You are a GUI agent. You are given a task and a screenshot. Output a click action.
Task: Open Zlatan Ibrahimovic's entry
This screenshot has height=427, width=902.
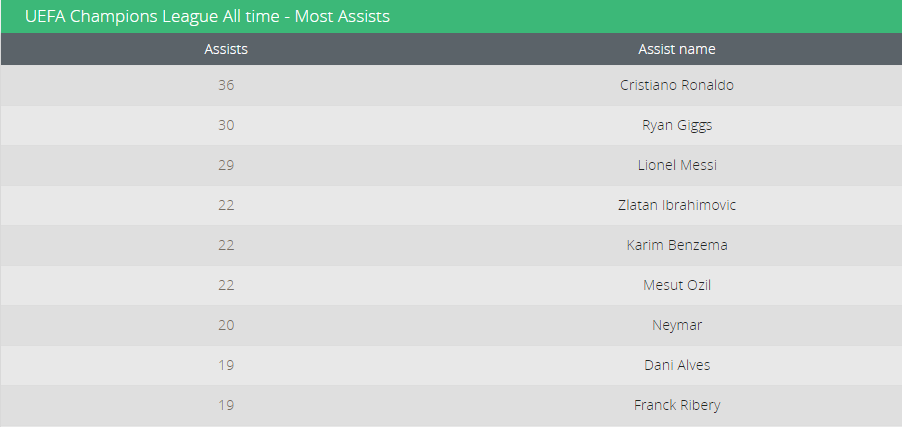(677, 205)
